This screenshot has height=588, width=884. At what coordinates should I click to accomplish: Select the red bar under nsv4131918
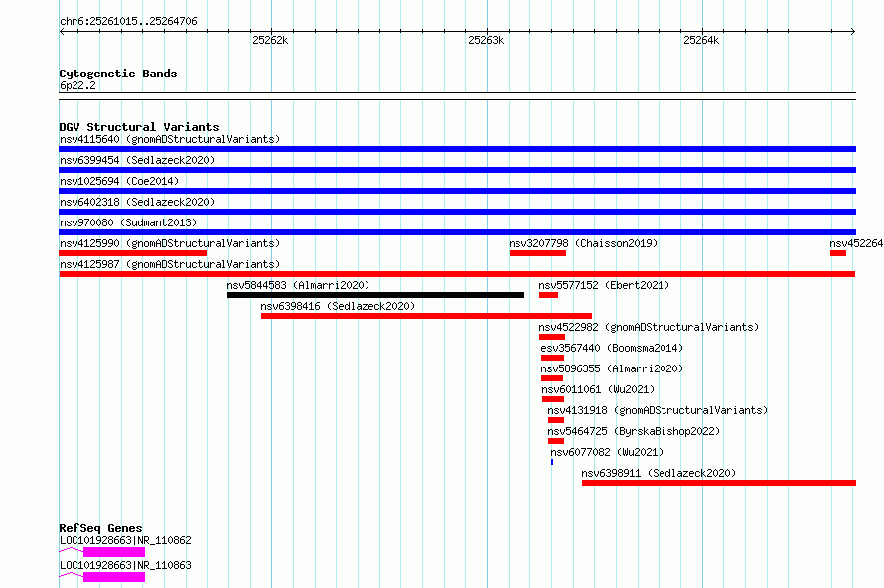tap(556, 420)
